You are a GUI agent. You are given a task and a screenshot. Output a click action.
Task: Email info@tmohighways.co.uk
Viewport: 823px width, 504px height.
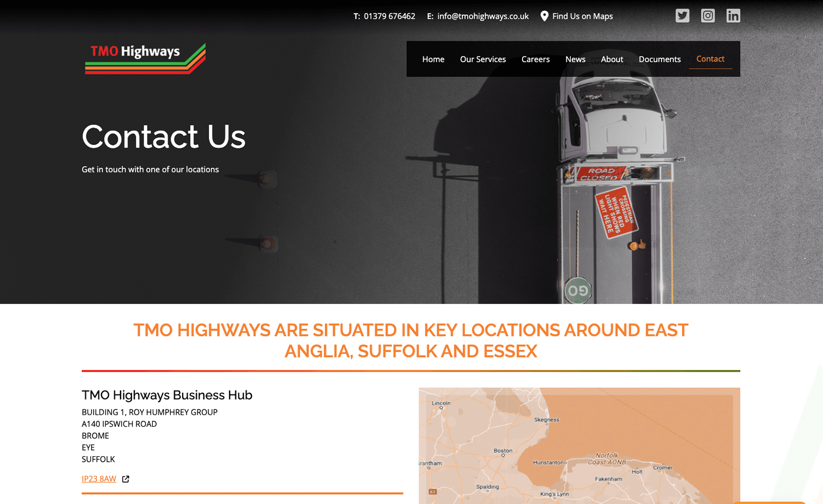click(483, 16)
